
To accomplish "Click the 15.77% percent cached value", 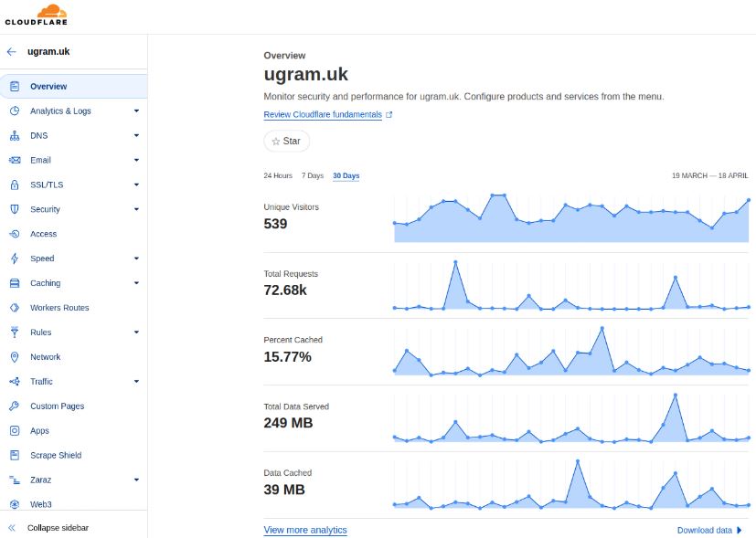I will coord(287,357).
